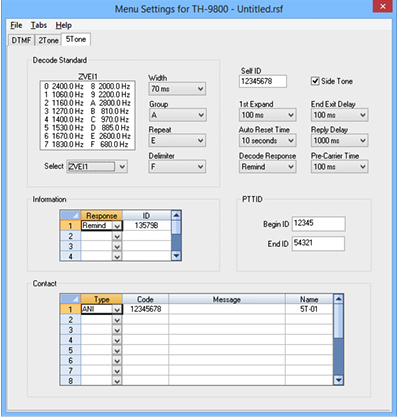
Task: Open the Tabs menu
Action: (x=39, y=25)
